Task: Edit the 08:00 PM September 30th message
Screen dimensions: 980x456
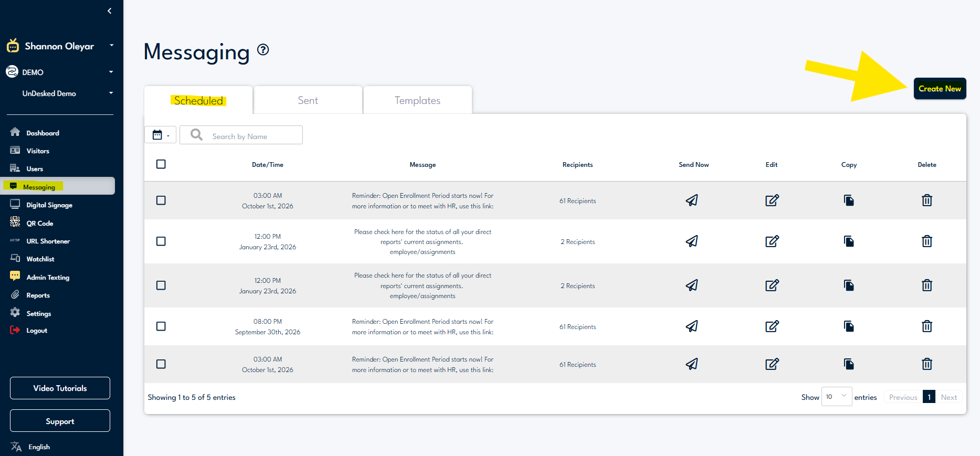Action: point(772,326)
